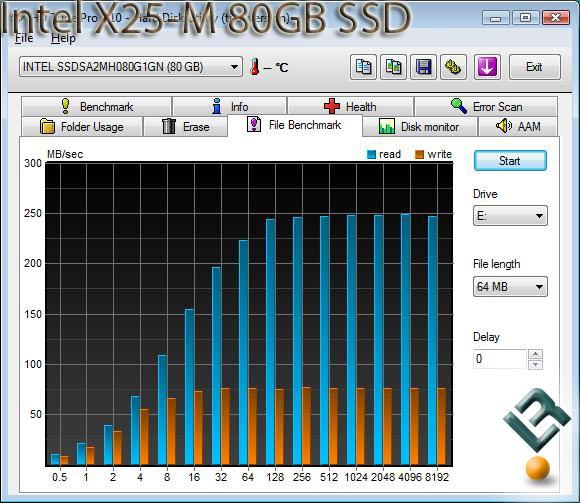Close the HD Tune window
The image size is (580, 503).
pos(556,18)
